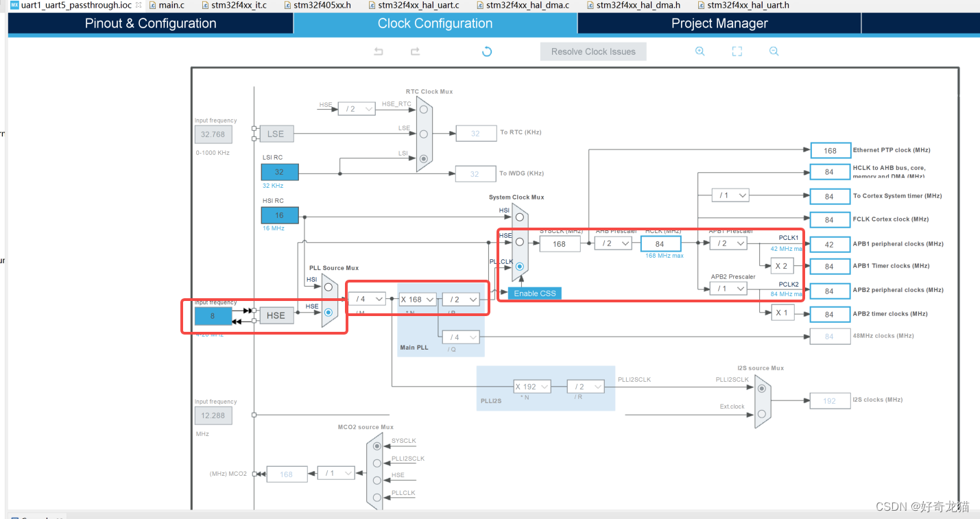The width and height of the screenshot is (980, 519).
Task: Open Cortex System timer /1 dropdown
Action: tap(730, 195)
